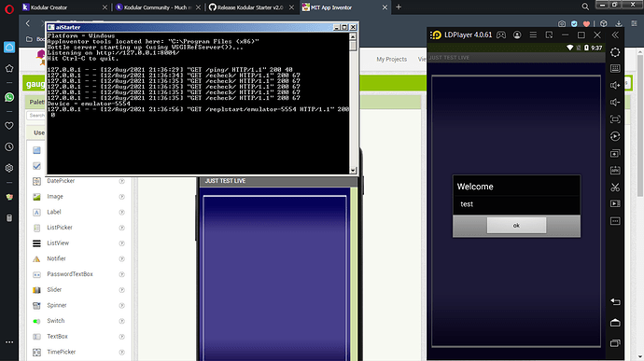Click aiStarter scrollbar up arrow
644x361 pixels.
click(353, 36)
